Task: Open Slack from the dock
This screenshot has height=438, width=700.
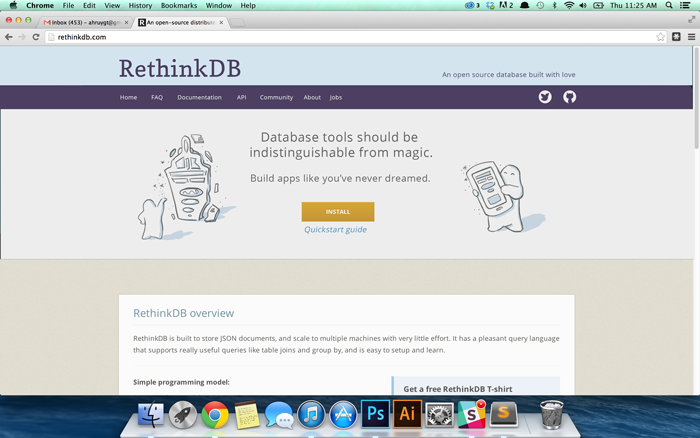Action: [471, 414]
